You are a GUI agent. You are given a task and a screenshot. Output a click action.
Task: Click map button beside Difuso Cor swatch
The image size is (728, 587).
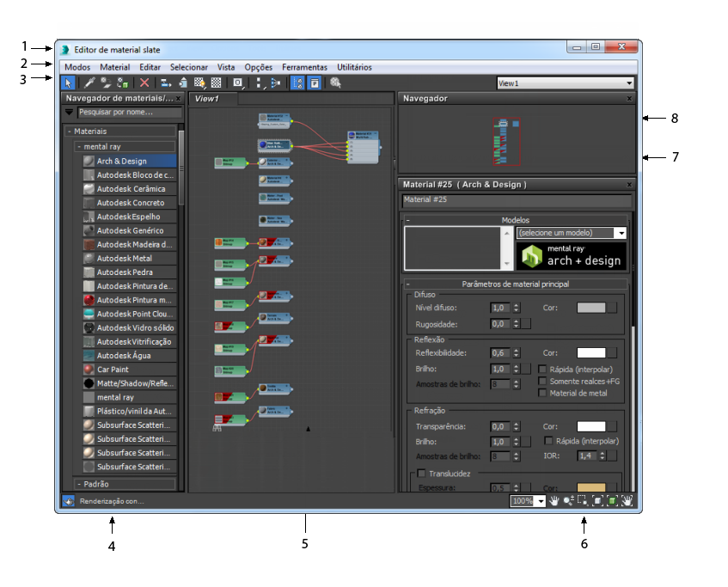pos(612,308)
